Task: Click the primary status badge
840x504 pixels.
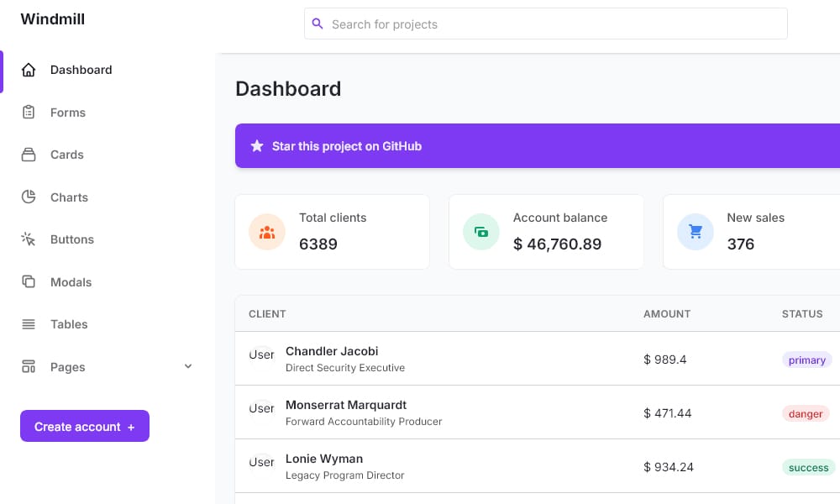Action: click(x=806, y=360)
